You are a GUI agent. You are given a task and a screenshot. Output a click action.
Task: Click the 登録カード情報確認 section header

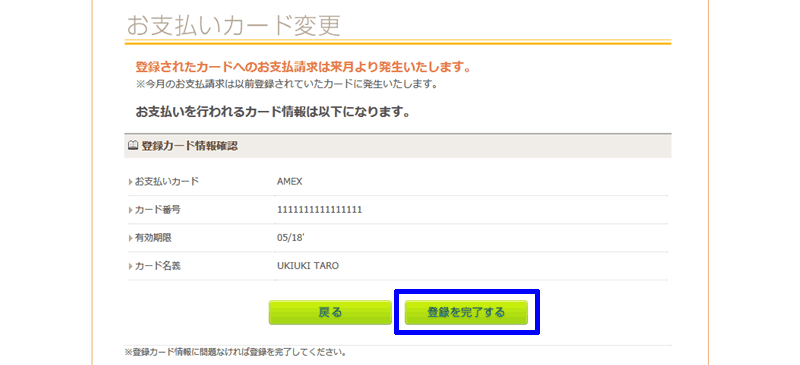tap(398, 146)
